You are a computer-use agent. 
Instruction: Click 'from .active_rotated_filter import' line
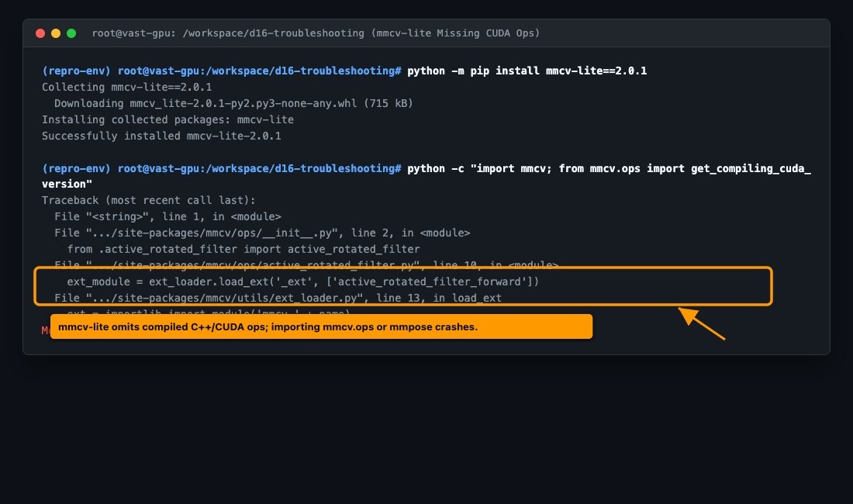[x=243, y=249]
